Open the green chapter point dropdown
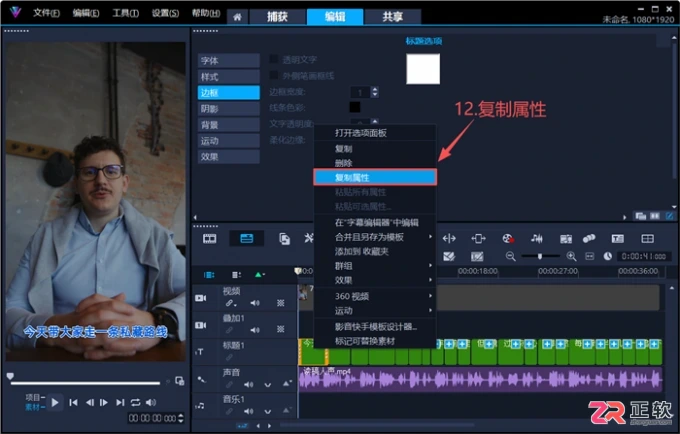 click(260, 275)
